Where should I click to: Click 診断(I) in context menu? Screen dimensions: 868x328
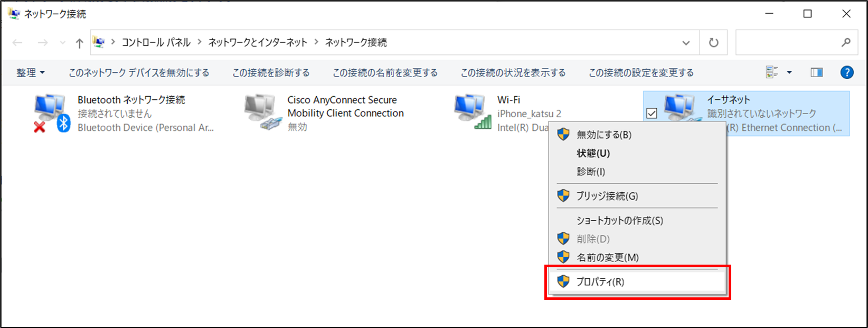(637, 172)
